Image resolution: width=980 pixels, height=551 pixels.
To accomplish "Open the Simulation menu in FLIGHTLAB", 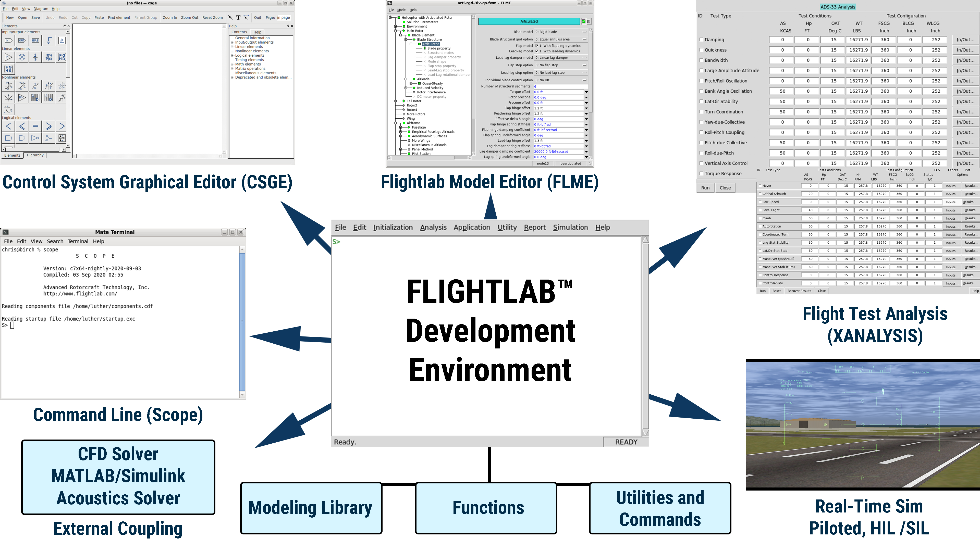I will pyautogui.click(x=570, y=227).
